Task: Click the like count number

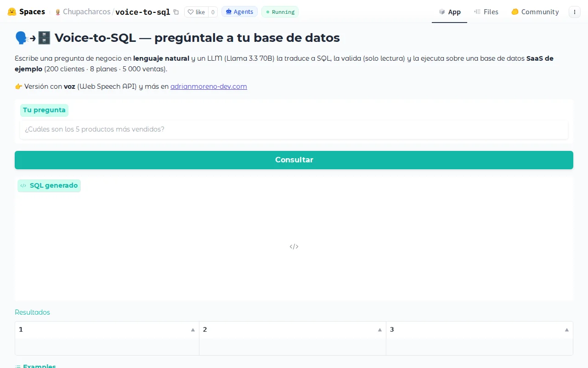Action: coord(213,12)
